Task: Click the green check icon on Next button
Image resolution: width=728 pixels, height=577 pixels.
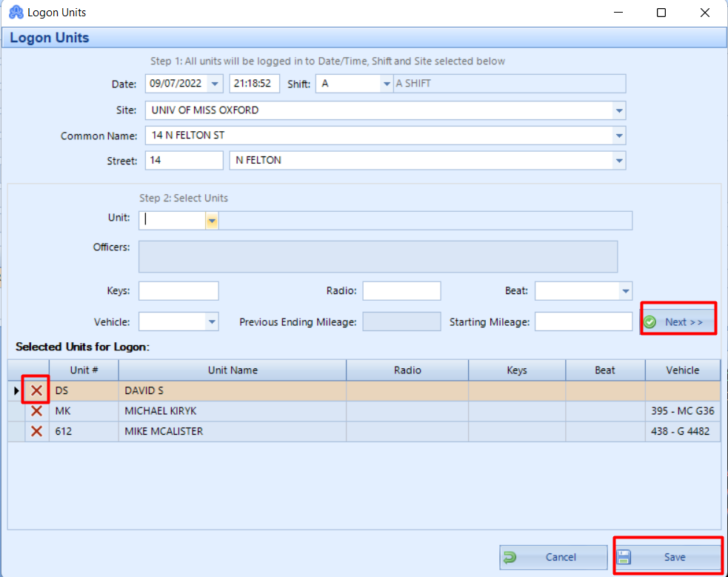Action: (649, 321)
